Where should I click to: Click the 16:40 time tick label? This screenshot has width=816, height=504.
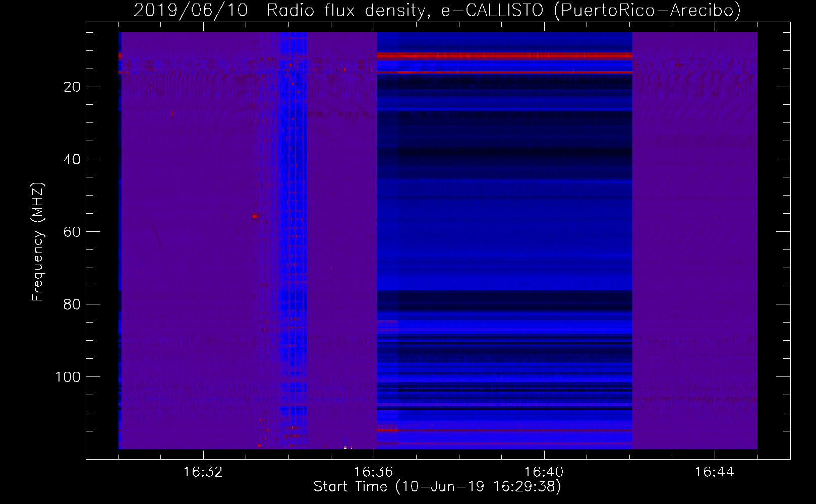(x=544, y=472)
